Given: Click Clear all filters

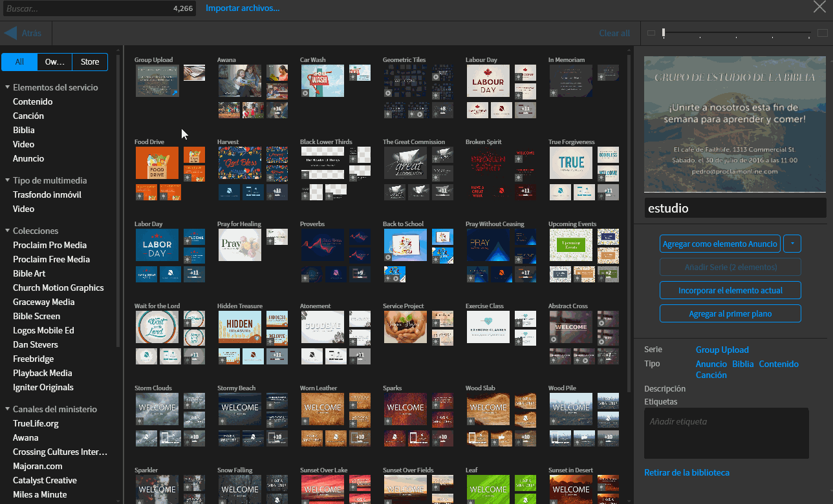Looking at the screenshot, I should (614, 33).
